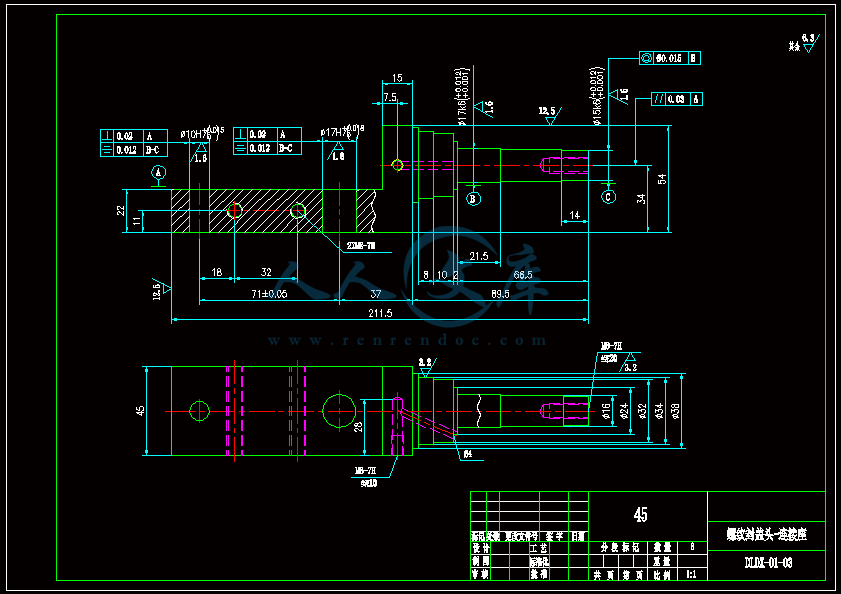Click the ø38 diameter dimension
This screenshot has height=594, width=841.
pyautogui.click(x=675, y=411)
